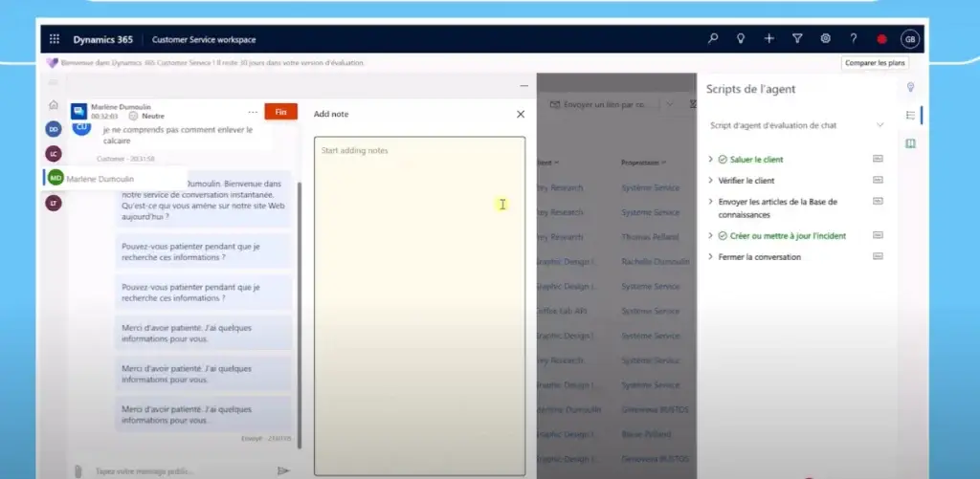Open the knowledge search book pane icon
Viewport: 980px width, 479px height.
911,143
